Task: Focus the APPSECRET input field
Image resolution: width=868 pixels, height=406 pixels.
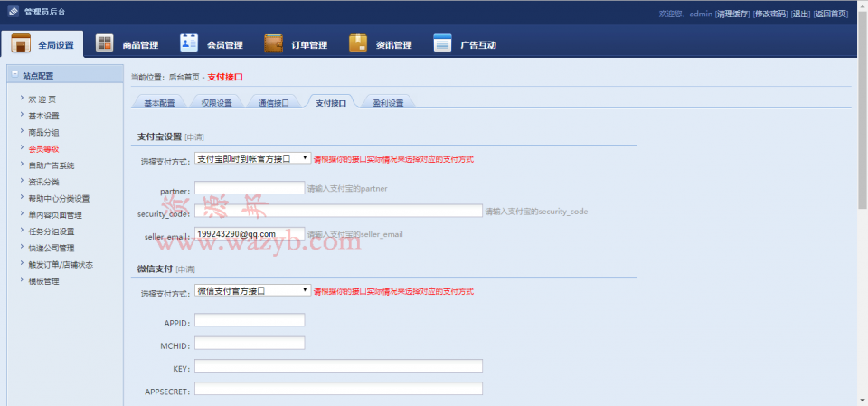Action: (x=339, y=389)
